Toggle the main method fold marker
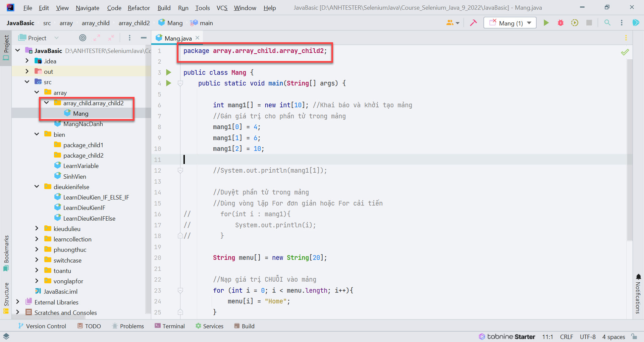644x342 pixels. click(180, 83)
